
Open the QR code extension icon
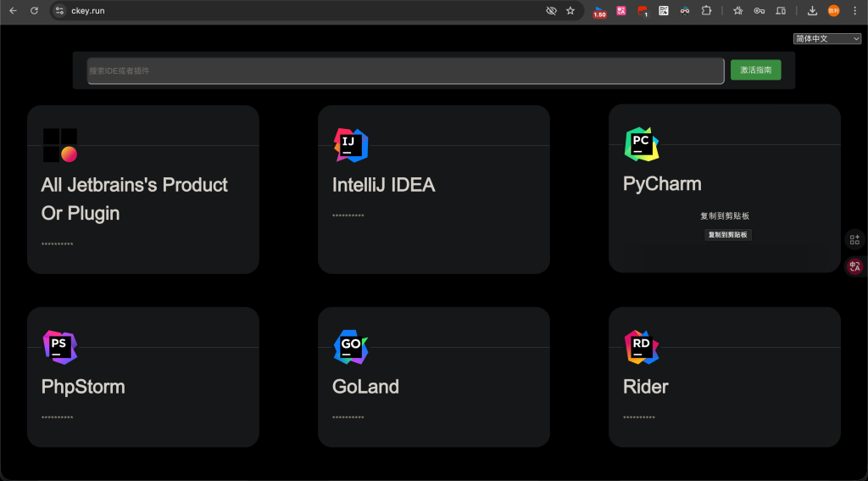[664, 10]
